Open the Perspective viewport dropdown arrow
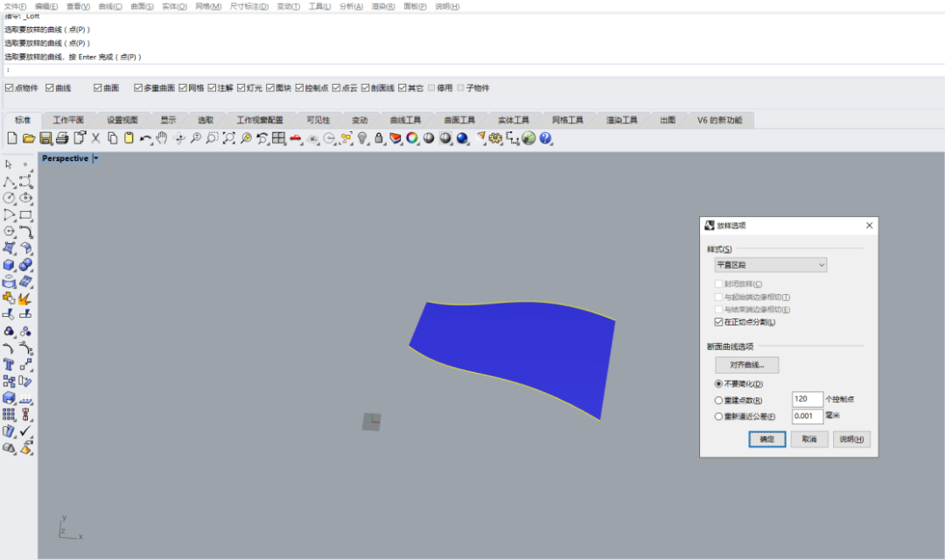 click(x=96, y=158)
